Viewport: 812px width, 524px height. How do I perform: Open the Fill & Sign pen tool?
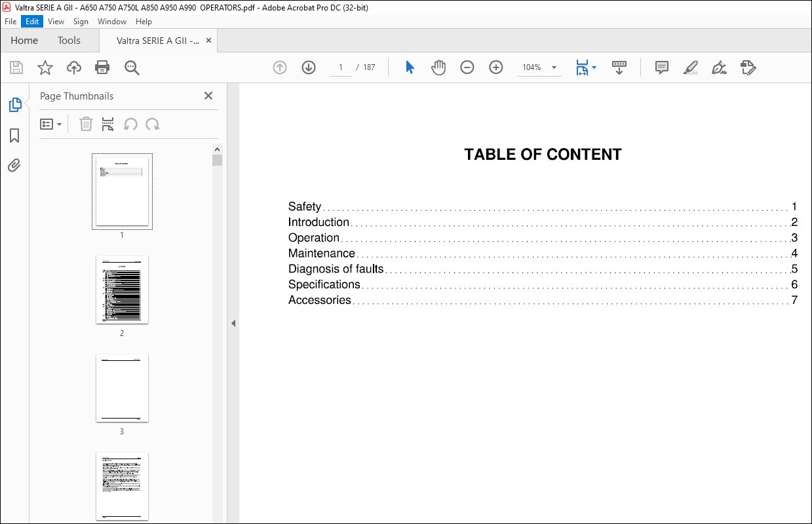click(x=720, y=67)
